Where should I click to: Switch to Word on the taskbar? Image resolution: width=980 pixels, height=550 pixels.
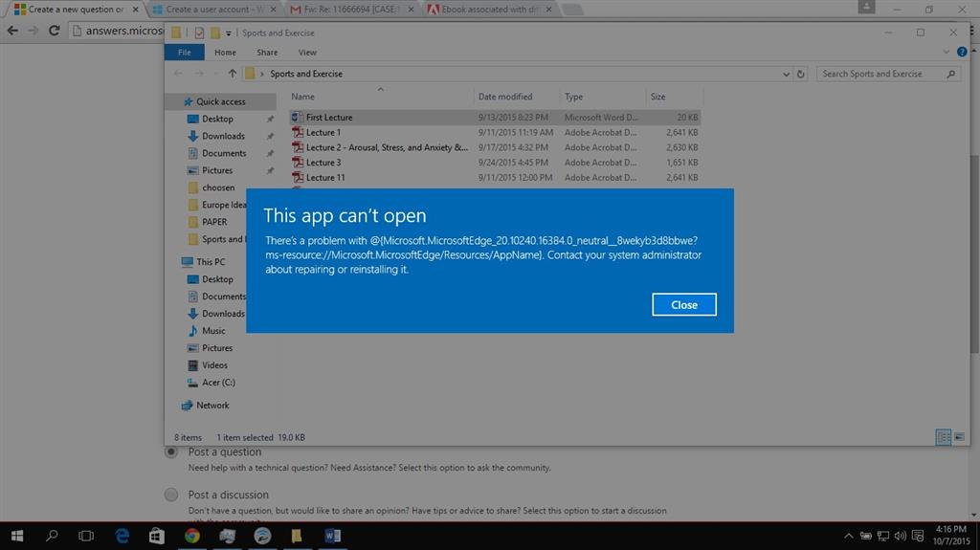tap(332, 536)
